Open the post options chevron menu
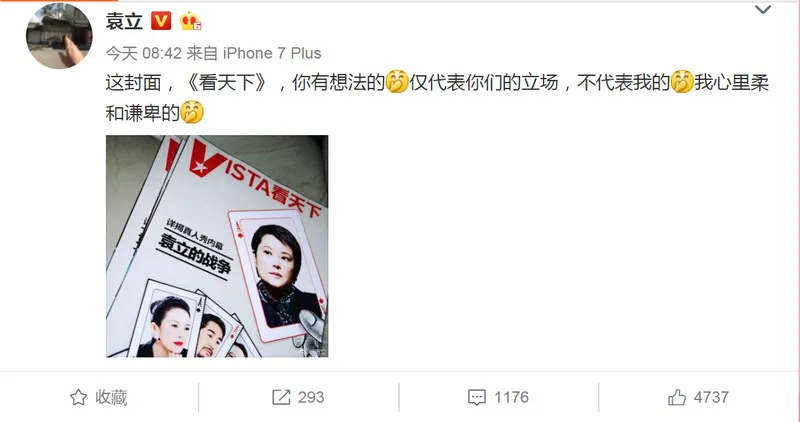 763,9
